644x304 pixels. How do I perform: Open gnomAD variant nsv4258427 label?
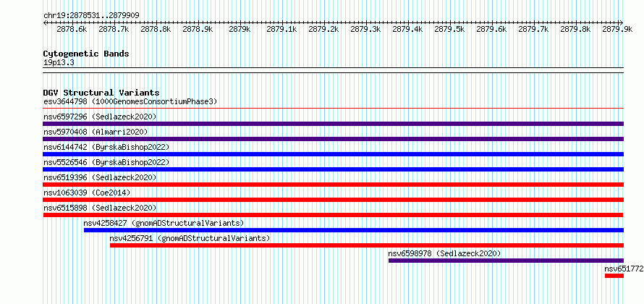pos(164,223)
